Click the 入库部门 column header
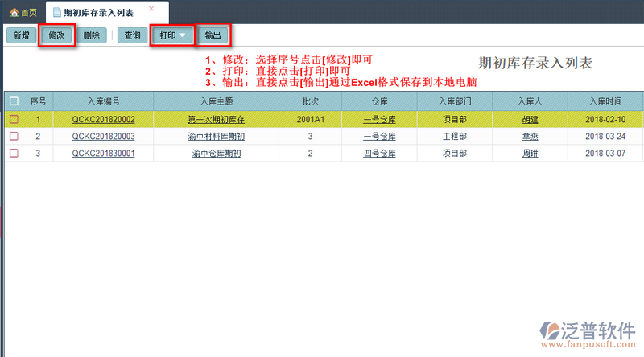Screen dimensions: 644x357 (x=455, y=101)
